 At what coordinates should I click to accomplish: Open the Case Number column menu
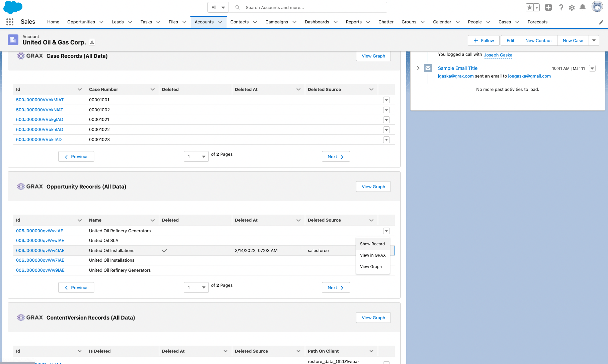153,89
